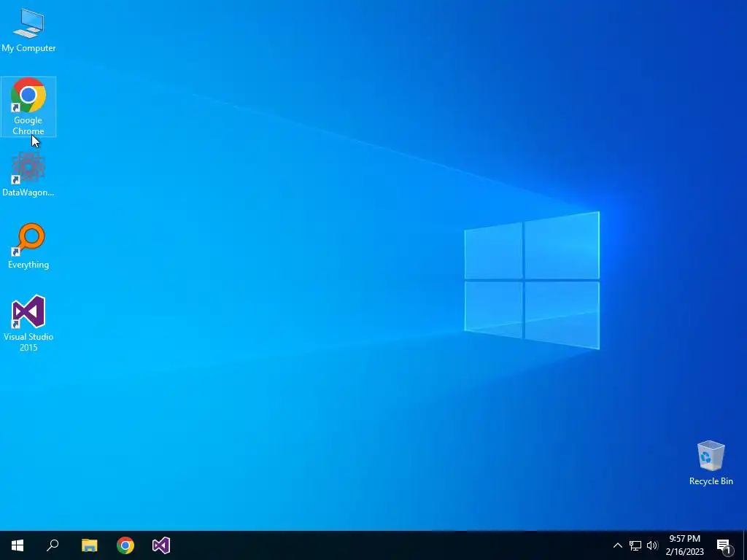747x560 pixels.
Task: Open the Windows Start menu
Action: (x=18, y=545)
